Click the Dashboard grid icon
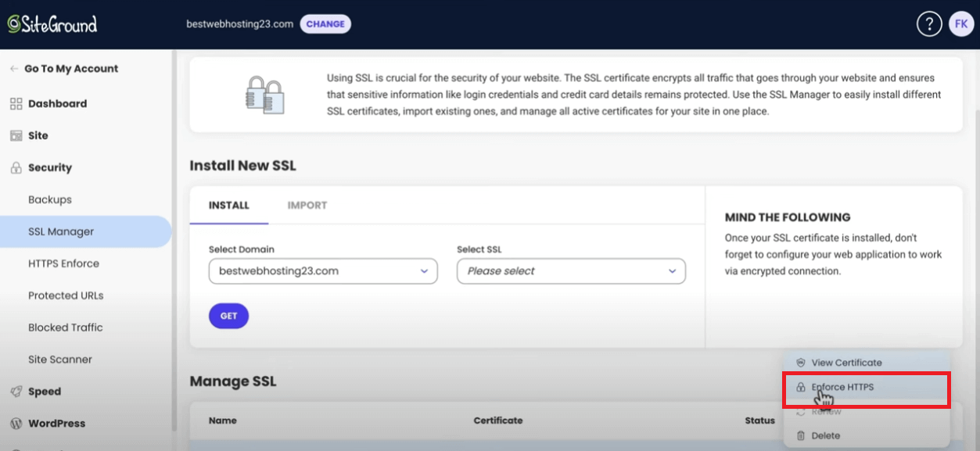The width and height of the screenshot is (980, 451). coord(16,104)
